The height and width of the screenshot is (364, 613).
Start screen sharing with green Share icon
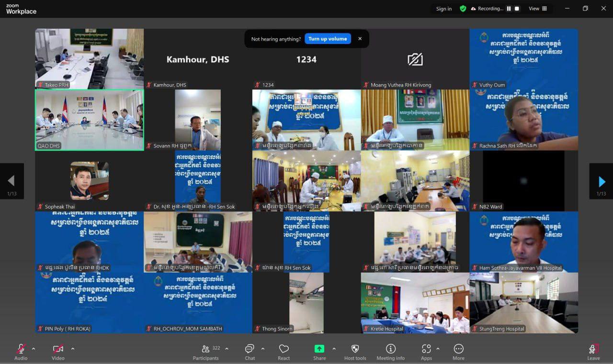click(319, 349)
